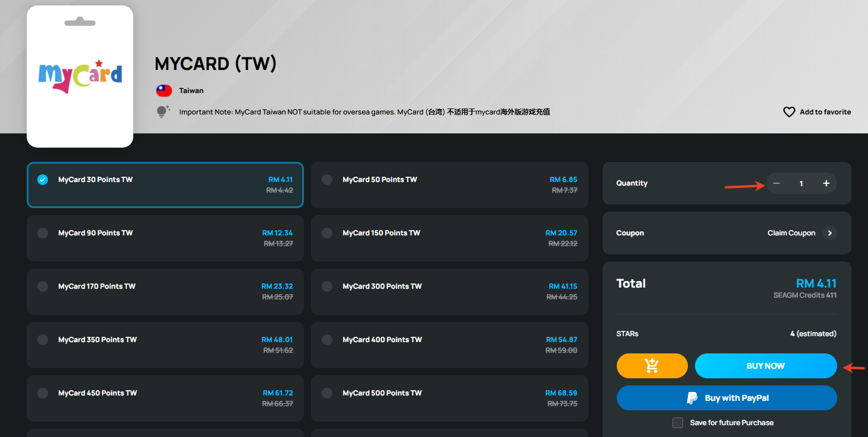Click the 4 (estimated) STARs value
The width and height of the screenshot is (868, 437).
813,334
